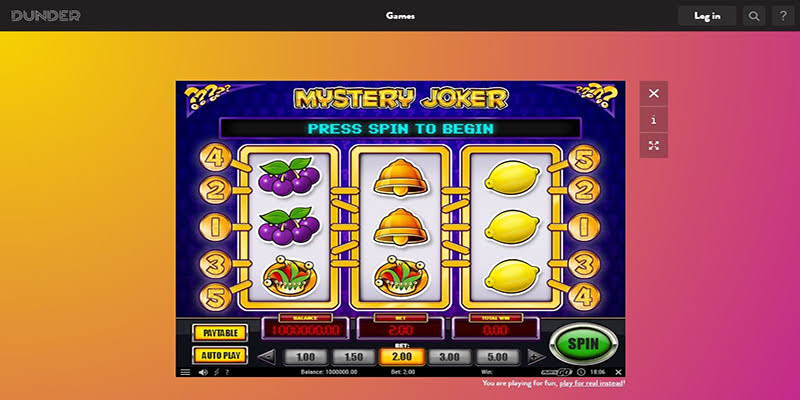
Task: Open the Games menu item
Action: 400,16
